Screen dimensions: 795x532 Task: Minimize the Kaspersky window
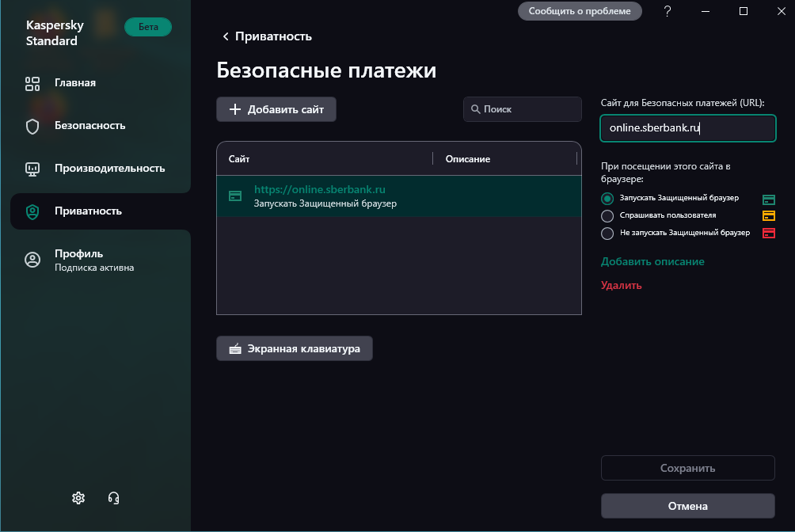(x=706, y=11)
